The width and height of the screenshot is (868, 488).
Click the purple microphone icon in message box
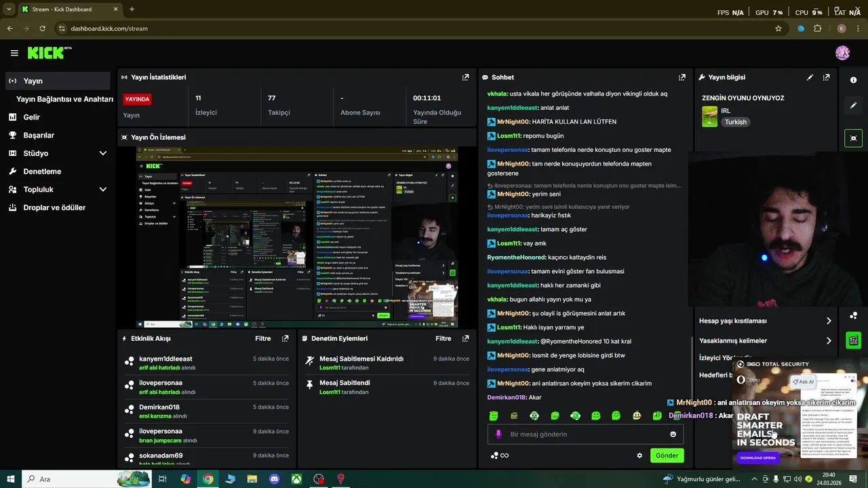pyautogui.click(x=498, y=434)
